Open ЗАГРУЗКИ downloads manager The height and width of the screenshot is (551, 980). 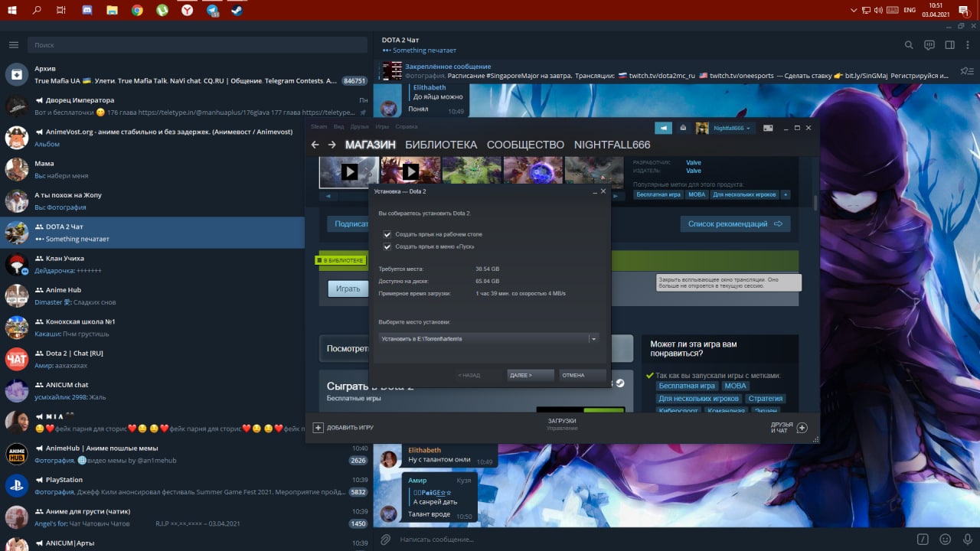562,421
